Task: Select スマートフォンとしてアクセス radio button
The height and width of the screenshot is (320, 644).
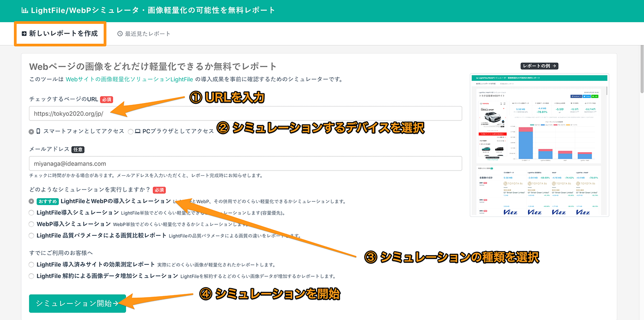Action: coord(31,131)
